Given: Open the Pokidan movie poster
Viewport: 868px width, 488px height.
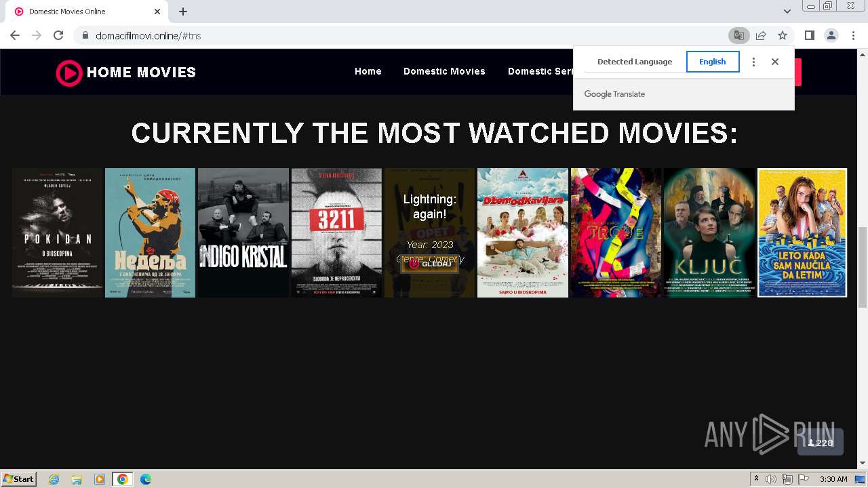Looking at the screenshot, I should (x=57, y=232).
